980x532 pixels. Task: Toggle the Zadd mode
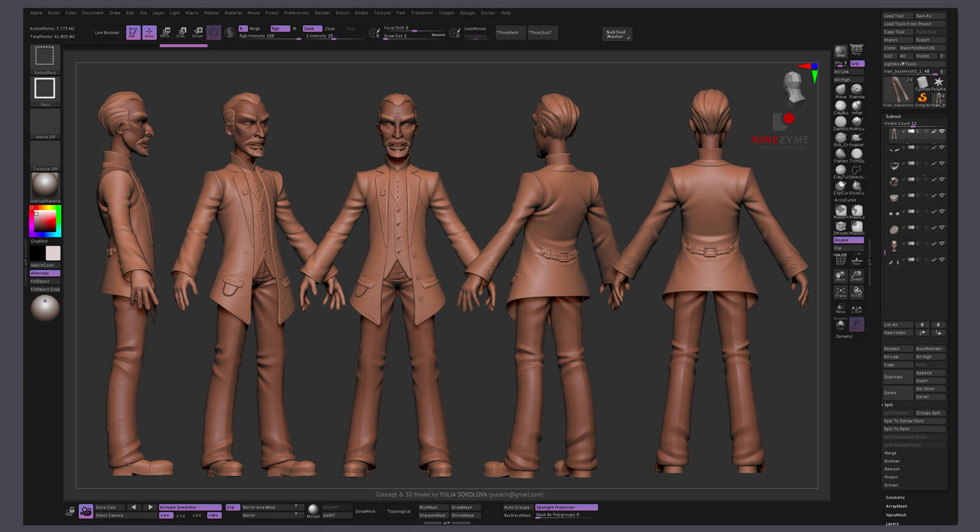pos(312,28)
